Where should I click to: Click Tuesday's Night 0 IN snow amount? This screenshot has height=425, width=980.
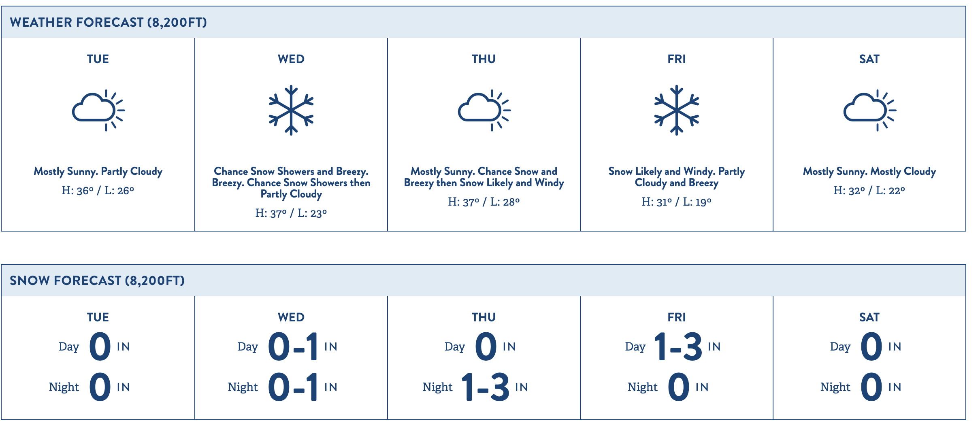89,387
